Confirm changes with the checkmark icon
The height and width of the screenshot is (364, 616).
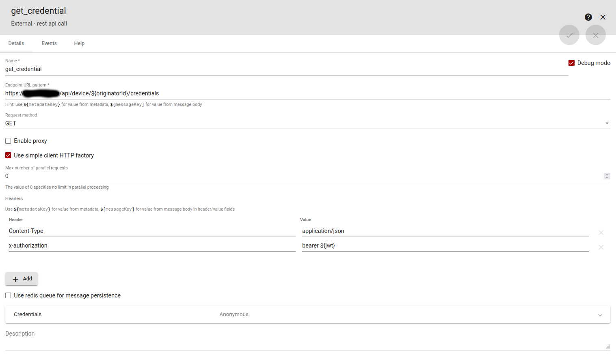click(x=569, y=35)
